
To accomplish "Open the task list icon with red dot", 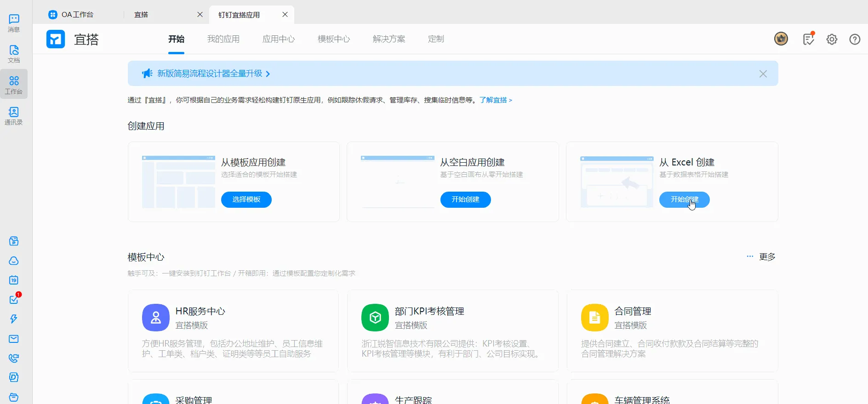I will pyautogui.click(x=809, y=39).
